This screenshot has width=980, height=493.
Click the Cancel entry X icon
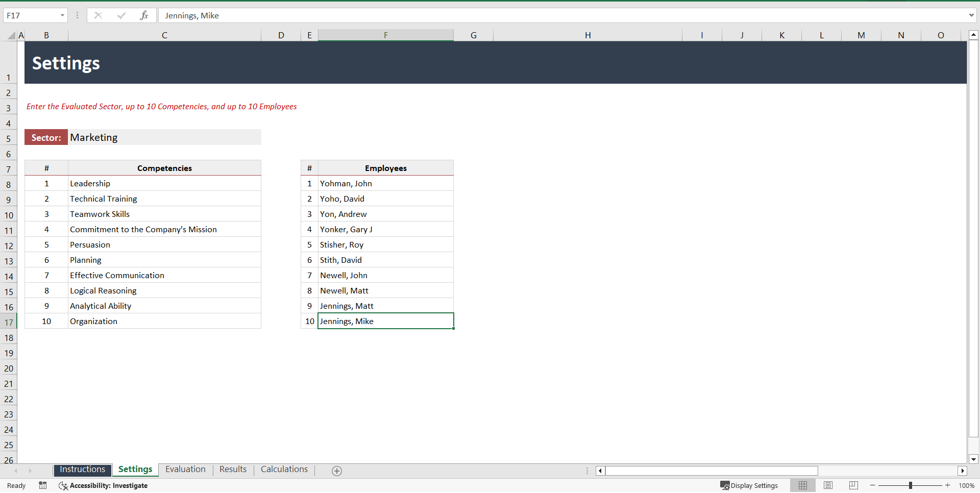coord(98,15)
